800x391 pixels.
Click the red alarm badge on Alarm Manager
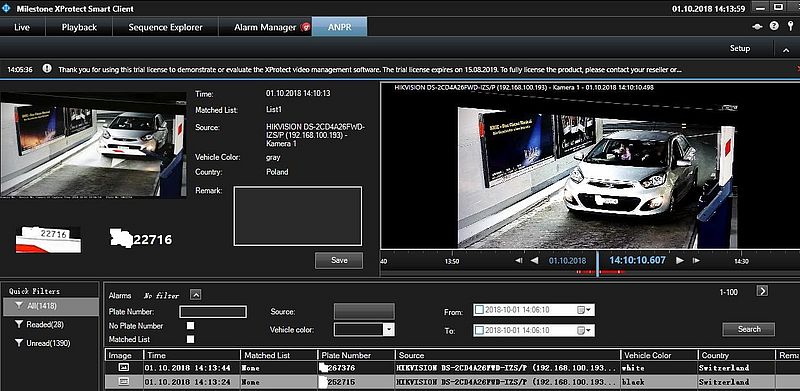(x=305, y=27)
